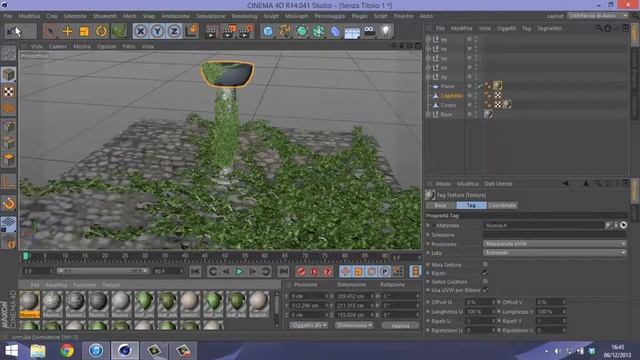Select the first material sphere thumbnail
The image size is (640, 360).
pos(30,301)
